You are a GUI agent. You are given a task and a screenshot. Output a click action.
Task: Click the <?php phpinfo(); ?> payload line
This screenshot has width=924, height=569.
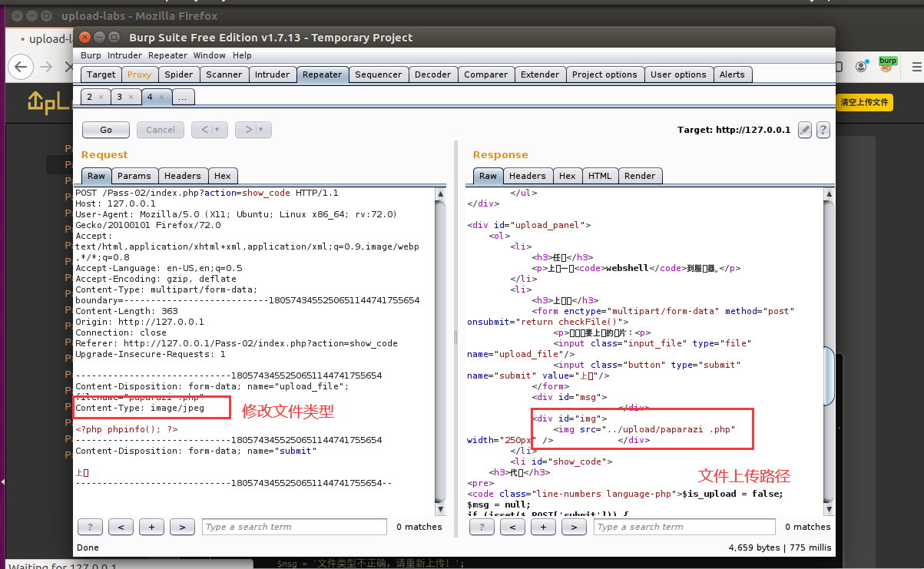pyautogui.click(x=127, y=429)
